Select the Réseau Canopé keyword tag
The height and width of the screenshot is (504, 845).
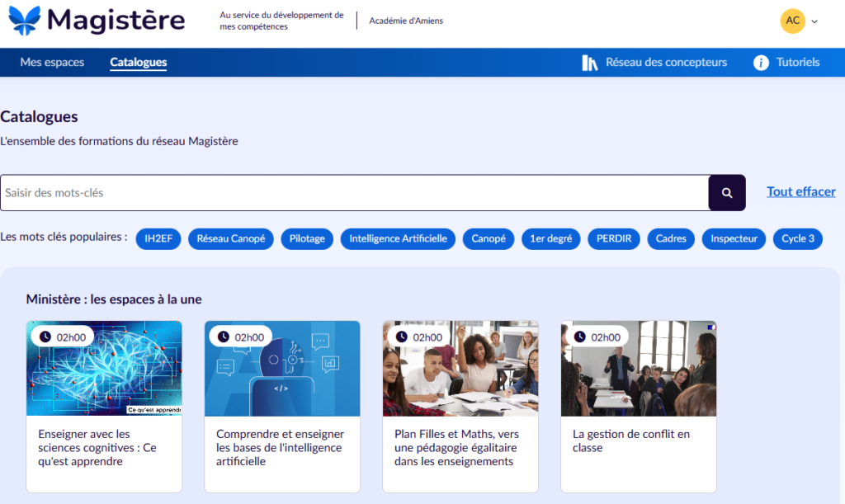(x=231, y=239)
